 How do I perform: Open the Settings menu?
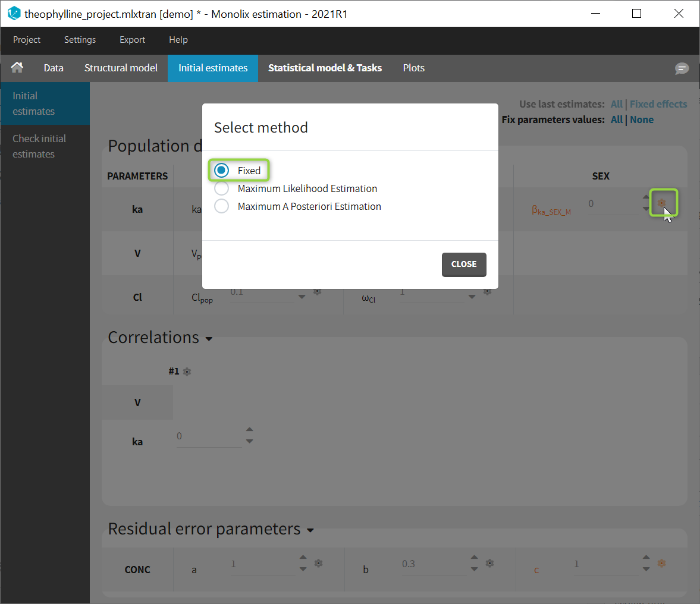80,40
